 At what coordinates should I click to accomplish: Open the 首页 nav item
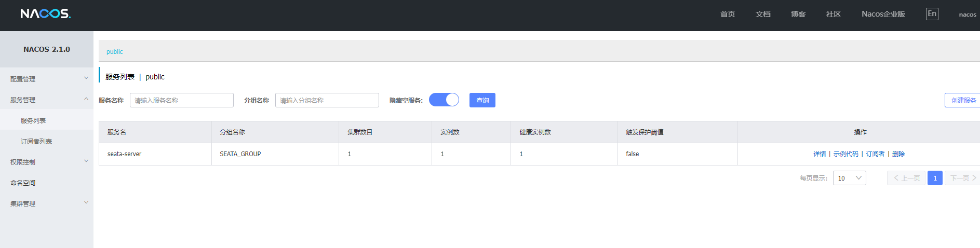pyautogui.click(x=728, y=14)
